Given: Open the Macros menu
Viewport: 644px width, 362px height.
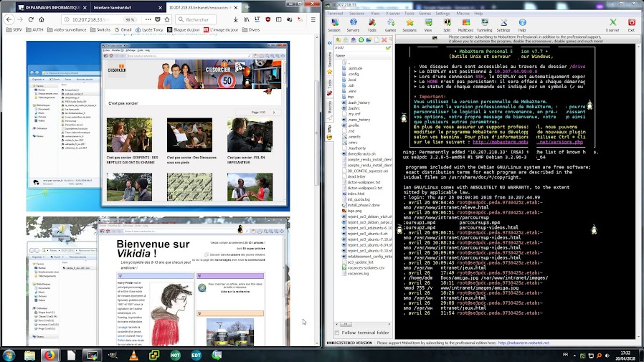Looking at the screenshot, I should (x=463, y=13).
